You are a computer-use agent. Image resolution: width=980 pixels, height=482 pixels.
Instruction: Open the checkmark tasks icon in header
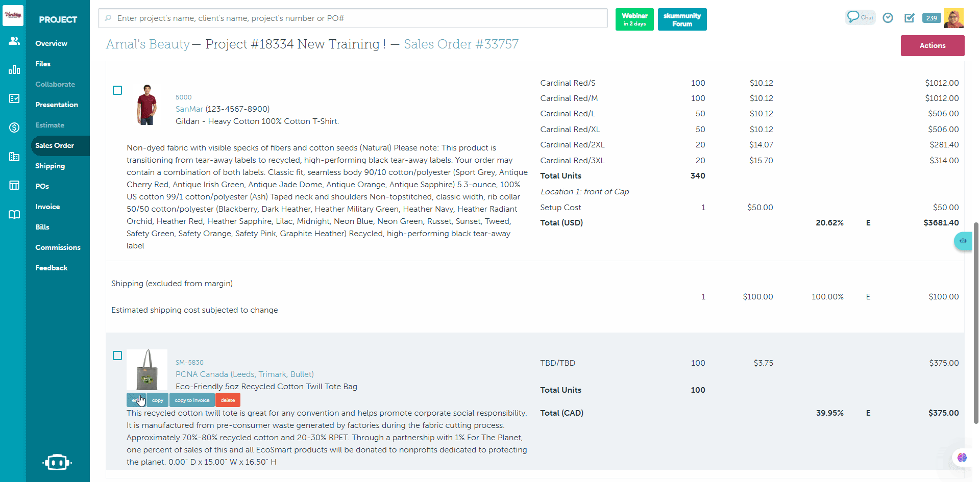910,18
